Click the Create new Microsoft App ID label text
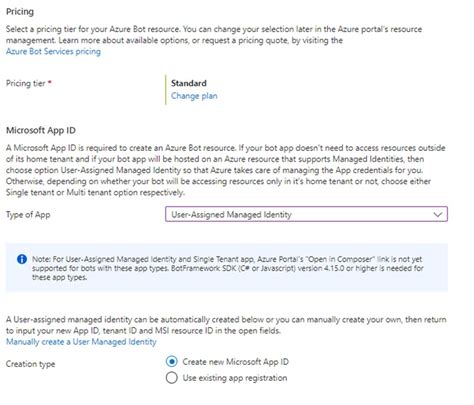The width and height of the screenshot is (474, 405). click(235, 362)
